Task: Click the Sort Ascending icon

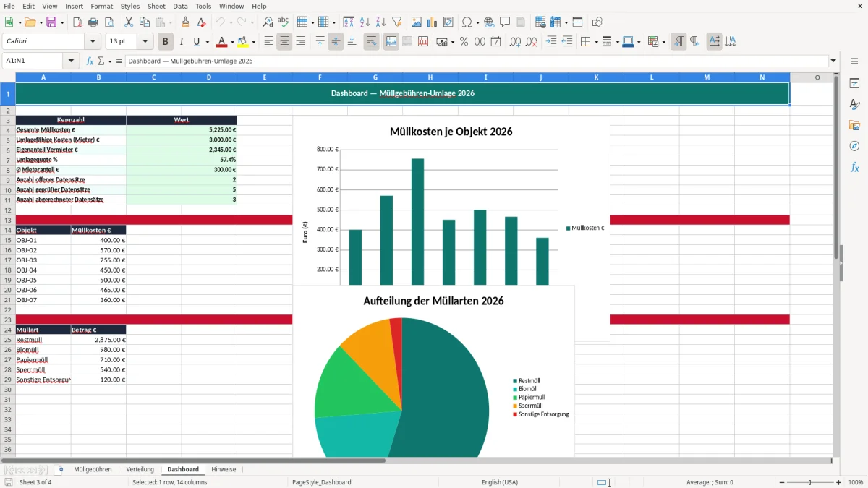Action: [x=365, y=22]
